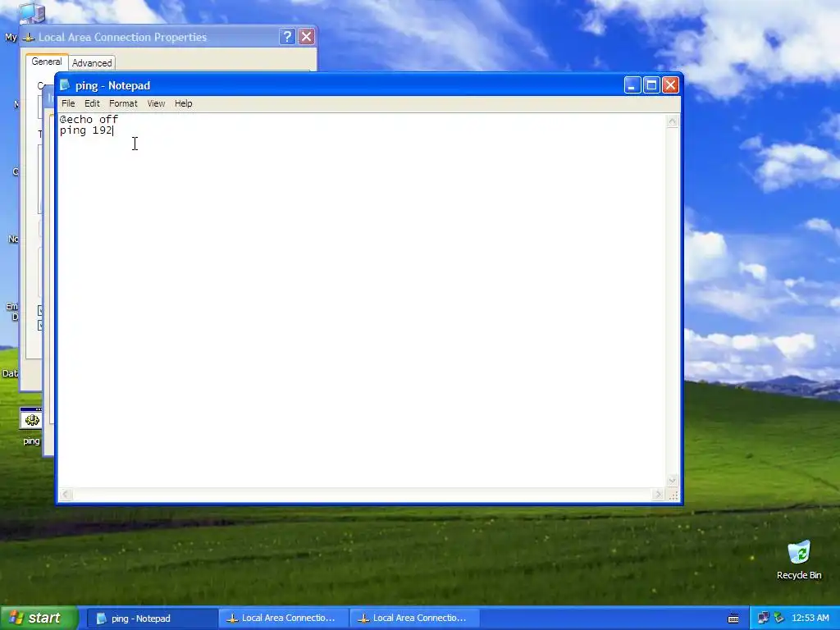The width and height of the screenshot is (840, 630).
Task: Switch to first Local Area Connection taskbar button
Action: pyautogui.click(x=283, y=619)
